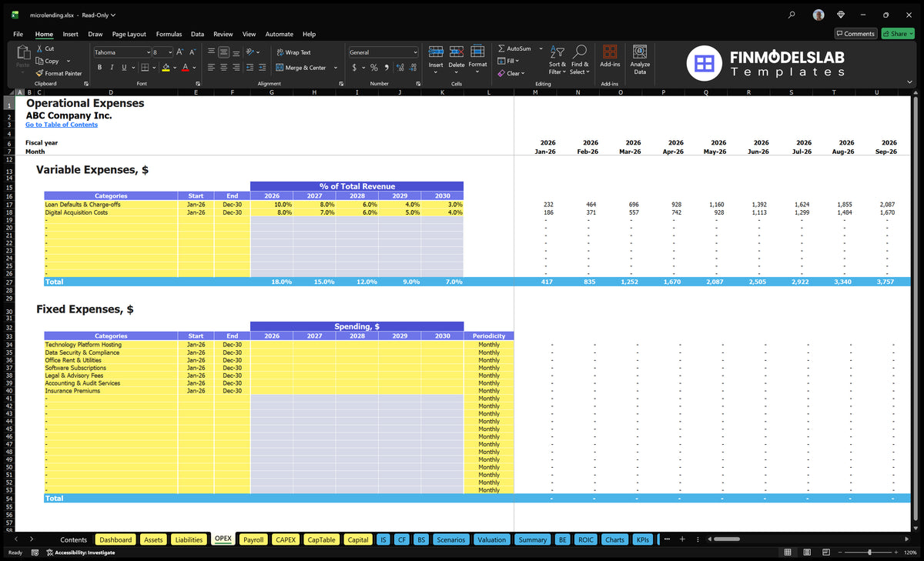Apply cell borders icon
This screenshot has height=561, width=924.
[144, 68]
